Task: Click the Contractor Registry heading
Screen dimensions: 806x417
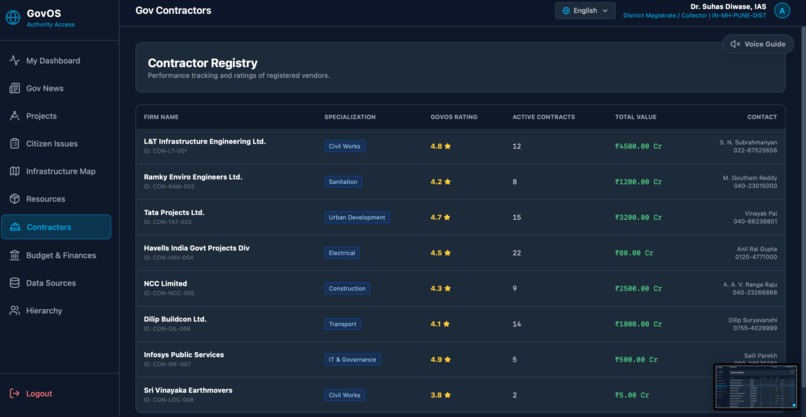Action: click(203, 63)
